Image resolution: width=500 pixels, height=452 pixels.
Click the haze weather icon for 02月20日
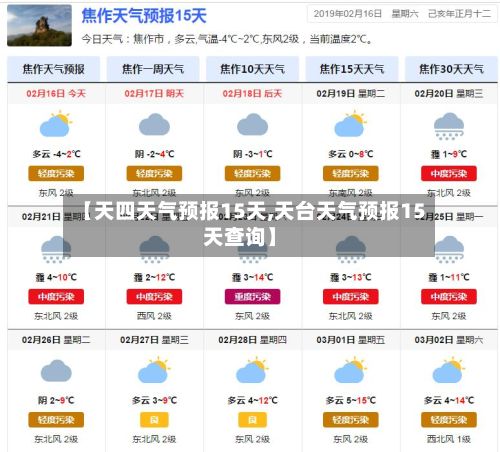[x=449, y=126]
